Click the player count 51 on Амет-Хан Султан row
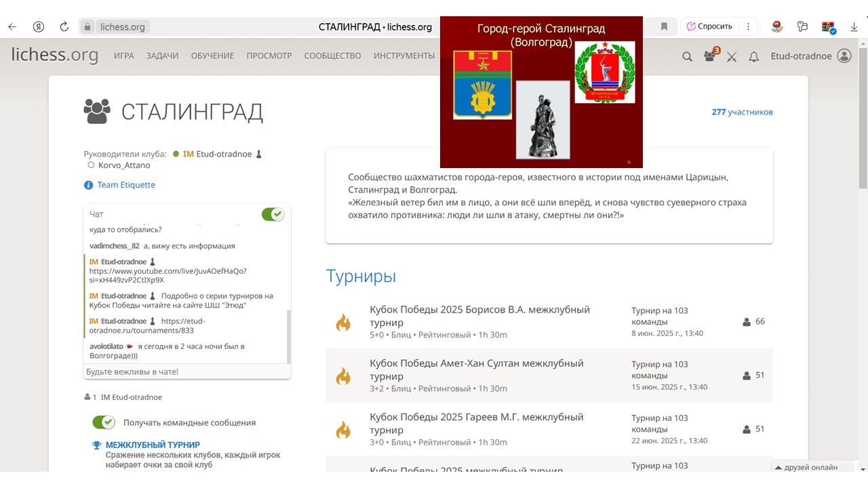Viewport: 868px width, 488px height. (x=760, y=375)
